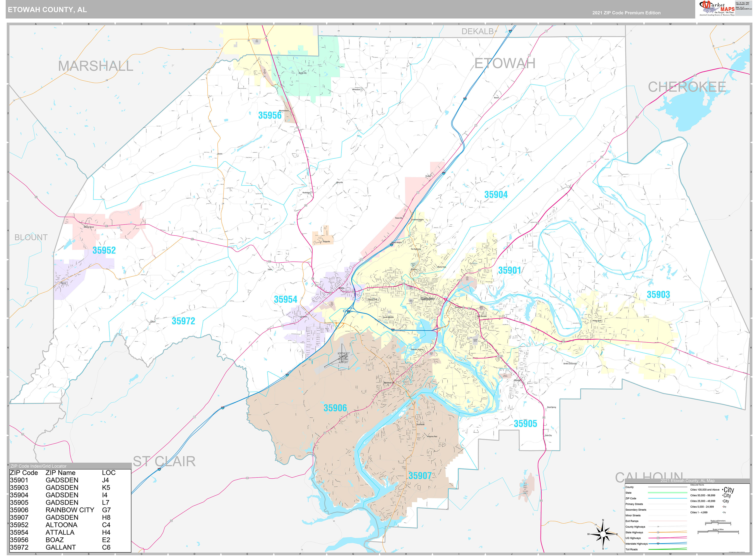Click the cyan ZIP Code line legend sample
This screenshot has width=756, height=556.
(668, 498)
